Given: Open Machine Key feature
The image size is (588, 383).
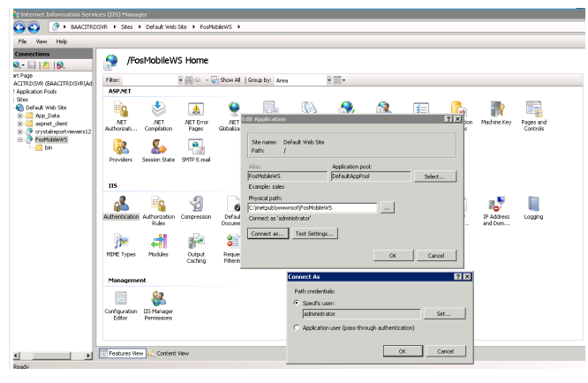Looking at the screenshot, I should coord(496,113).
